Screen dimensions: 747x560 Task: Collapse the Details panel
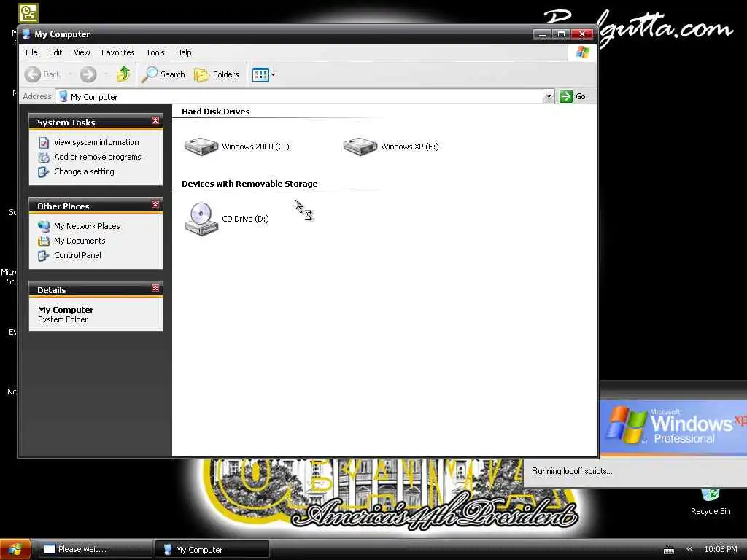(155, 289)
